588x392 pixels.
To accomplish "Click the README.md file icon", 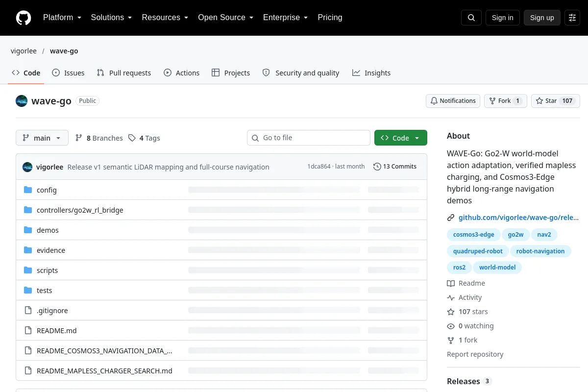I will 28,331.
